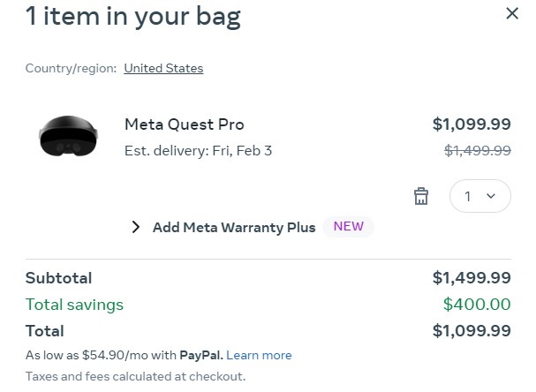Open the PayPal Learn more link

click(259, 355)
